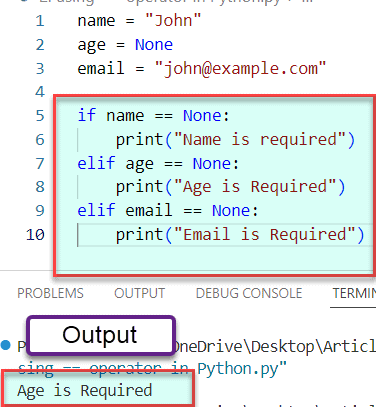
Task: Click the 'elif email == None:' line
Action: pyautogui.click(x=168, y=211)
